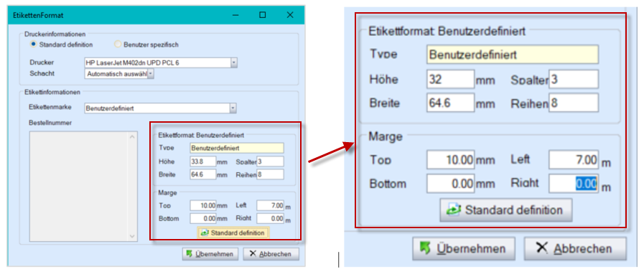The width and height of the screenshot is (644, 272).
Task: Click the enlarged Abbrechen button
Action: [x=575, y=248]
